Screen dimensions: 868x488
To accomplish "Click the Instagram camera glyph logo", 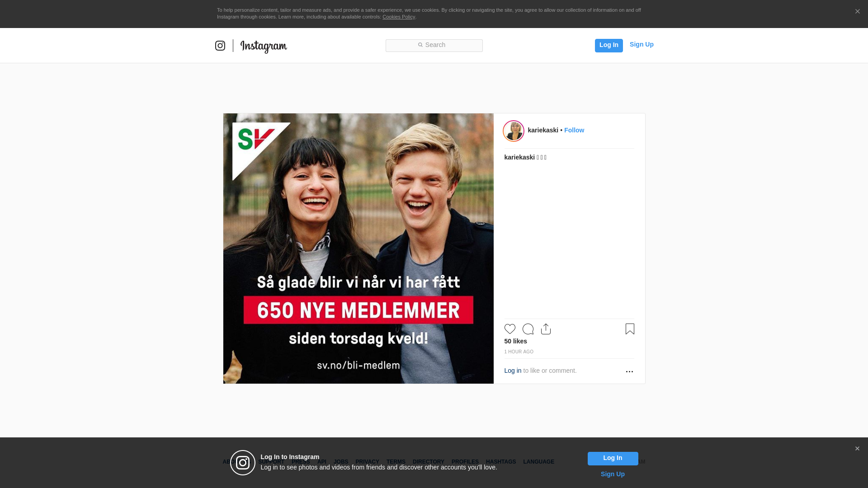I will click(220, 46).
